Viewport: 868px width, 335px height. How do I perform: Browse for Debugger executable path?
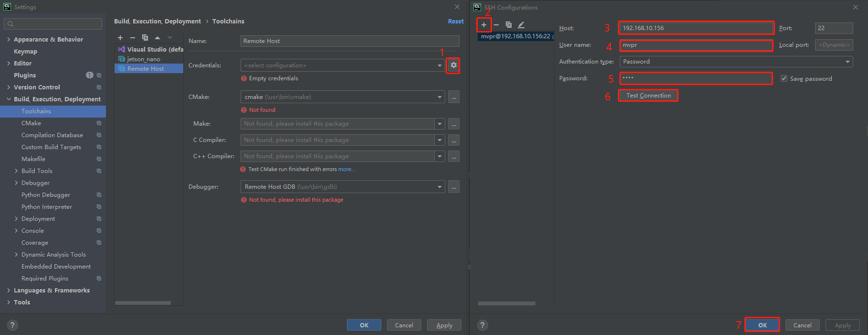[454, 187]
